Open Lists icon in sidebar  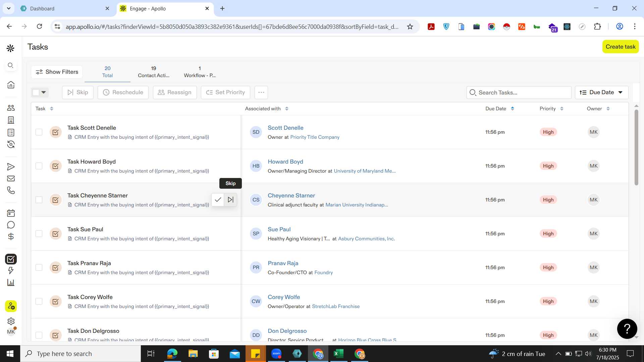11,132
